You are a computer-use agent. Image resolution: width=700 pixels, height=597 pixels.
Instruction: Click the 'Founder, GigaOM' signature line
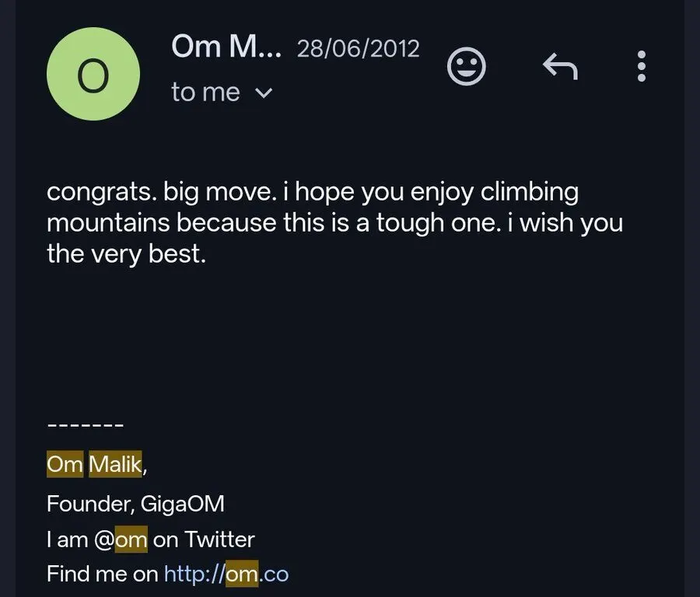point(135,504)
